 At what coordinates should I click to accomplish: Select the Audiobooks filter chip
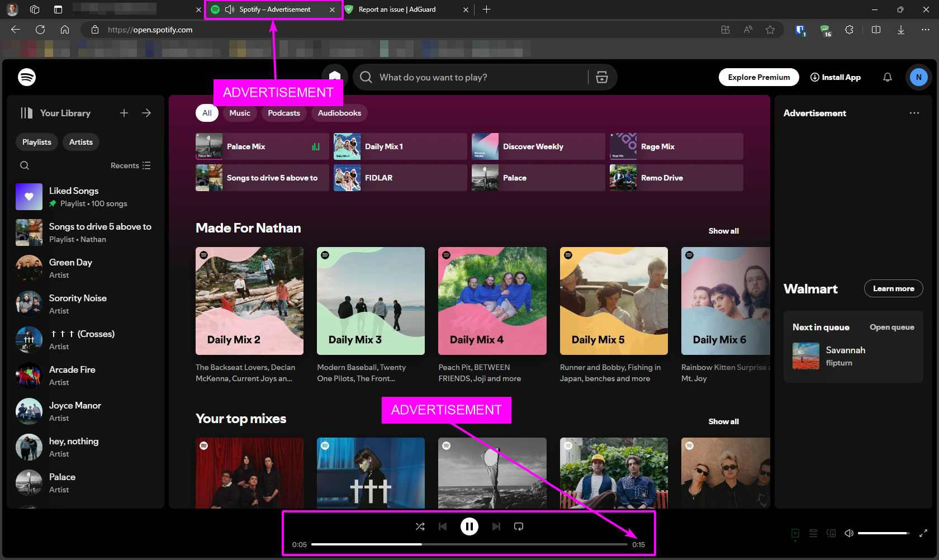click(339, 113)
